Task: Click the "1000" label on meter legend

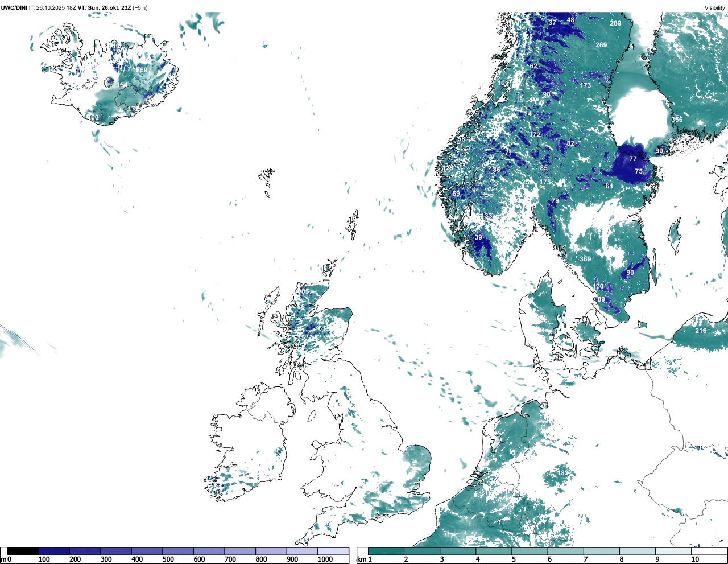Action: click(325, 559)
